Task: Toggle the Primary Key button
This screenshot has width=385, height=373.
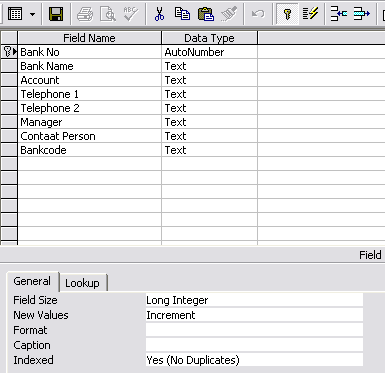Action: pos(287,14)
